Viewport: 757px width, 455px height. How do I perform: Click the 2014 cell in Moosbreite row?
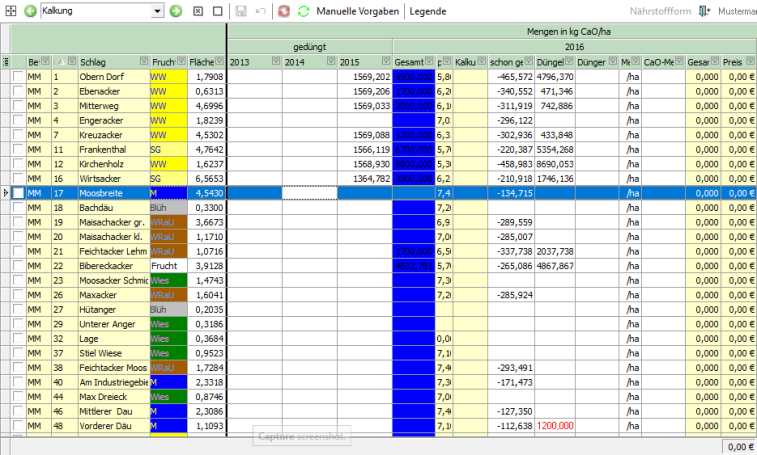tap(309, 193)
